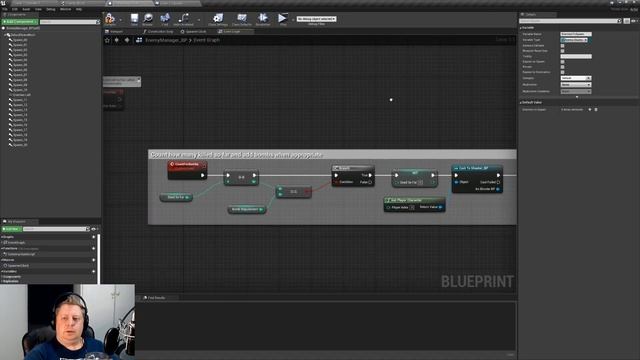Open Class Defaults from toolbar

(x=242, y=19)
